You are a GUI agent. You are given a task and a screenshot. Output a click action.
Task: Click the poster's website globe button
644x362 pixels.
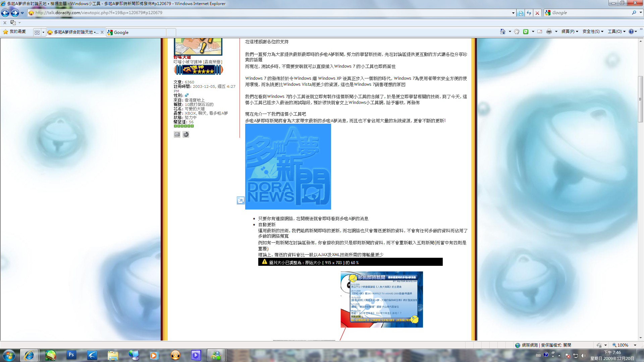(186, 134)
